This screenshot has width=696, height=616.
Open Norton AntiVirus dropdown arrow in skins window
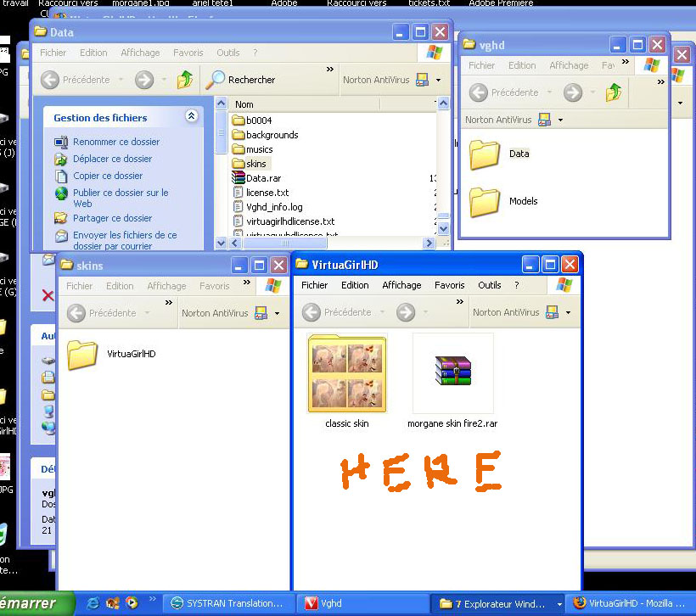pyautogui.click(x=277, y=313)
